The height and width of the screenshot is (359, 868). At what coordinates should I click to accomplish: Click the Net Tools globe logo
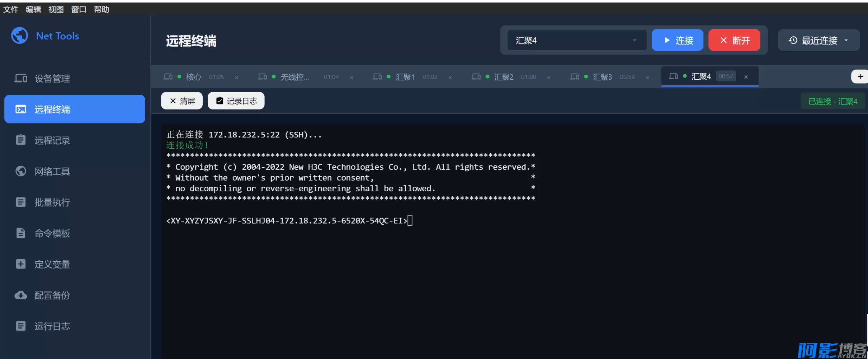tap(19, 36)
